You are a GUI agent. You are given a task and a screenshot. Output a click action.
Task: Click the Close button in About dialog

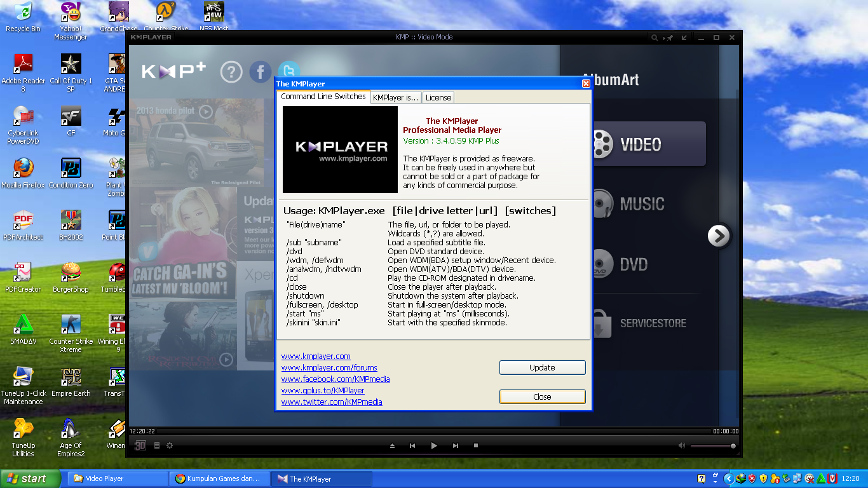pyautogui.click(x=542, y=396)
